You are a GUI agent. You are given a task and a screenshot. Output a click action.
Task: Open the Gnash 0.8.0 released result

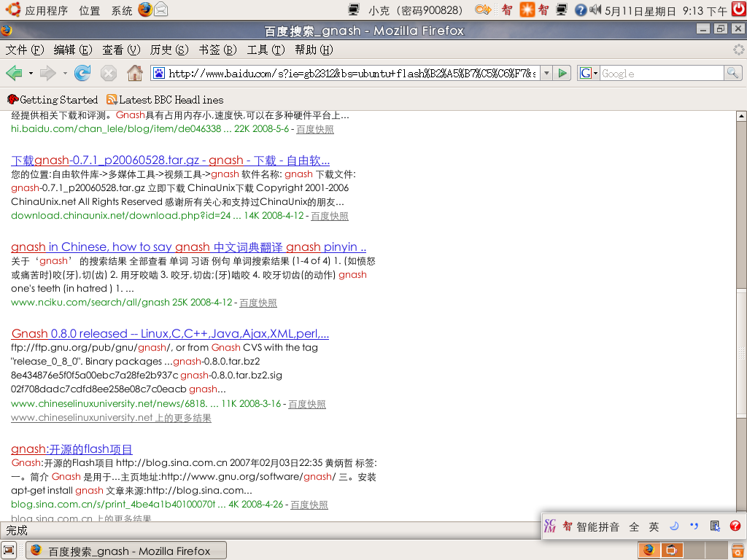click(170, 333)
